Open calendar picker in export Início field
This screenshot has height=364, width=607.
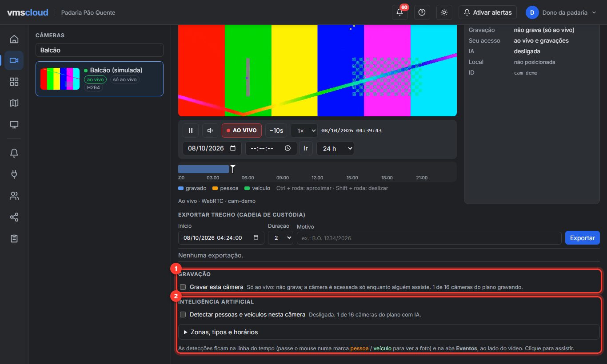(256, 238)
